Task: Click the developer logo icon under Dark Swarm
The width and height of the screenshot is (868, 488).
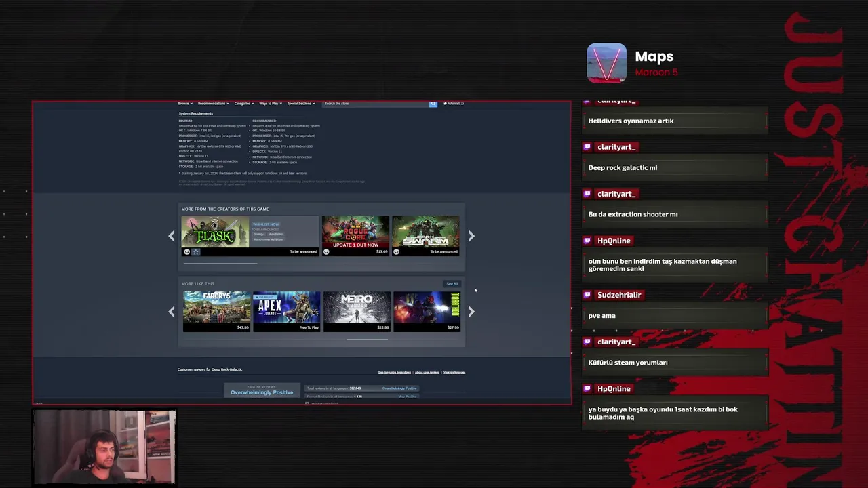Action: [396, 252]
